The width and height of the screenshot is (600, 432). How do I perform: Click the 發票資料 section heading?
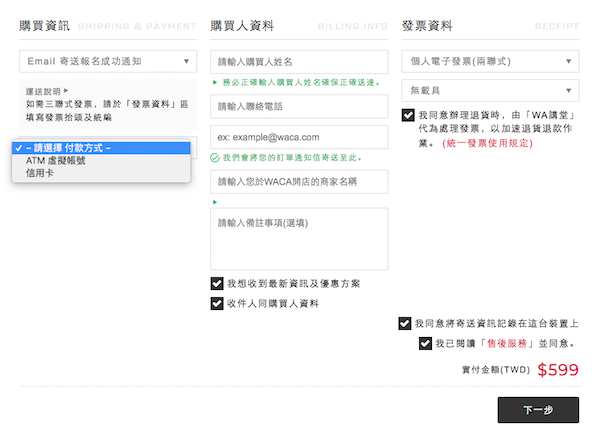(427, 26)
